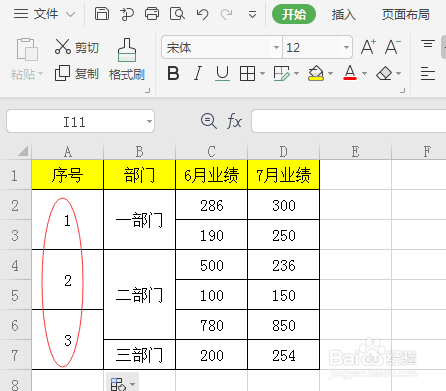Click the formula bar input field
446x391 pixels.
coord(349,121)
